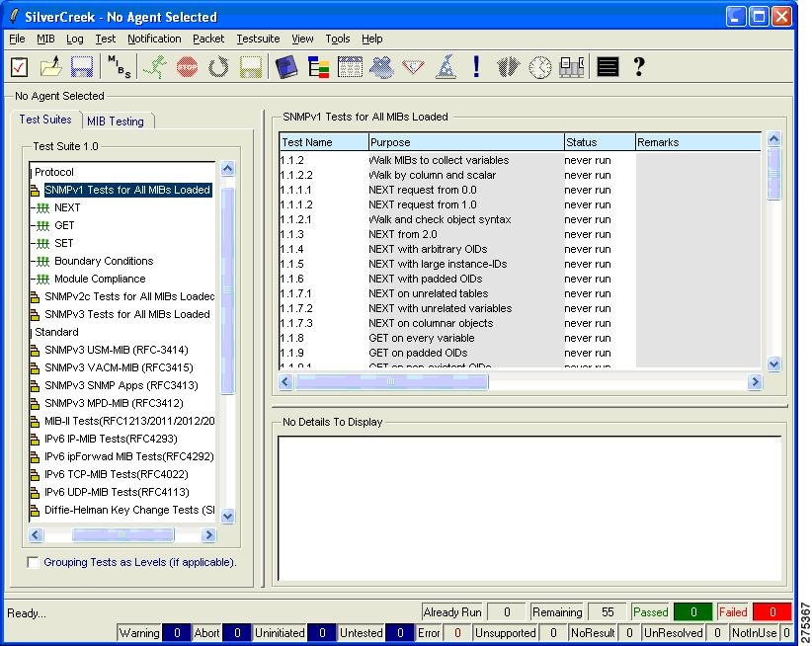This screenshot has width=812, height=646.
Task: Click the network devices toolbar icon
Action: pyautogui.click(x=572, y=67)
